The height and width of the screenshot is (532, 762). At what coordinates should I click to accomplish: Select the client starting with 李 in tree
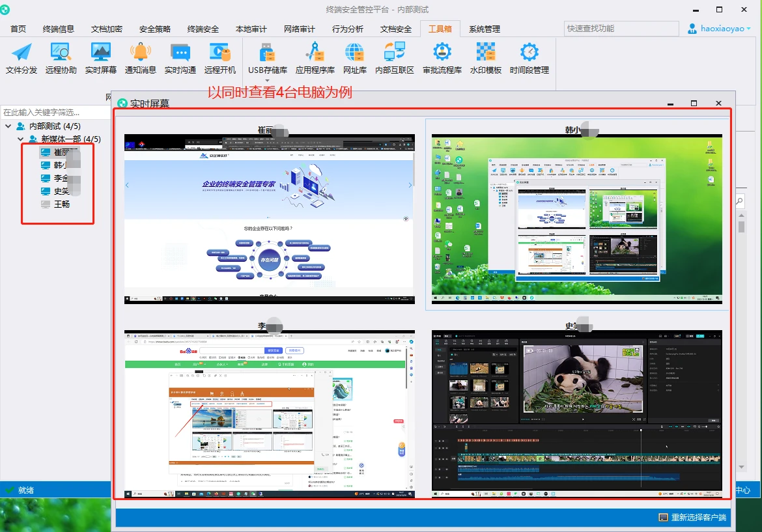[60, 178]
